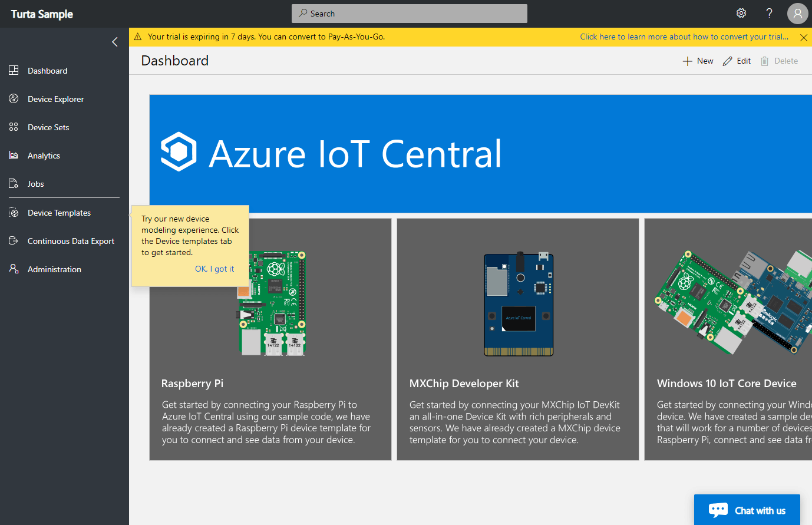Click the Device Templates icon
812x525 pixels.
click(x=14, y=213)
